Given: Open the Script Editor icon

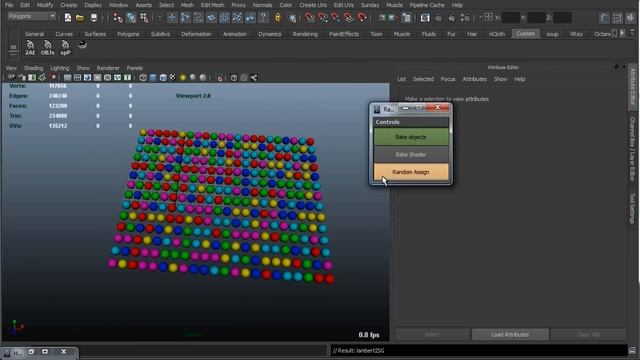Looking at the screenshot, I should click(632, 351).
